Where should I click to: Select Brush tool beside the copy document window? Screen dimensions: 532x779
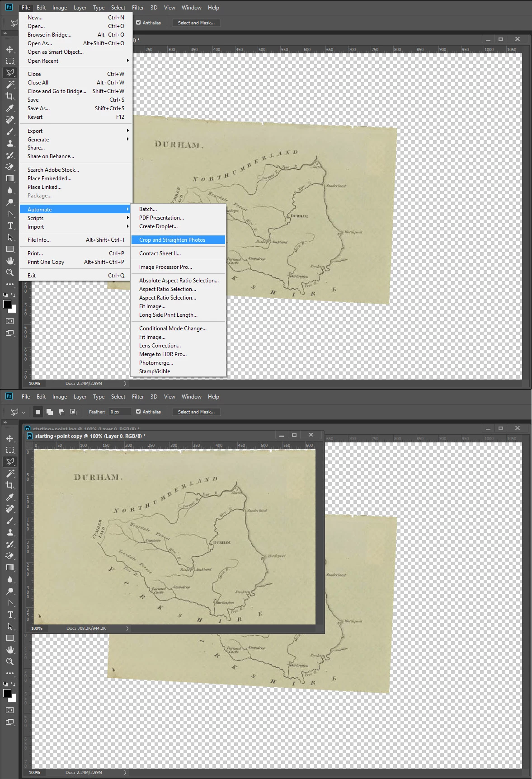[x=10, y=521]
